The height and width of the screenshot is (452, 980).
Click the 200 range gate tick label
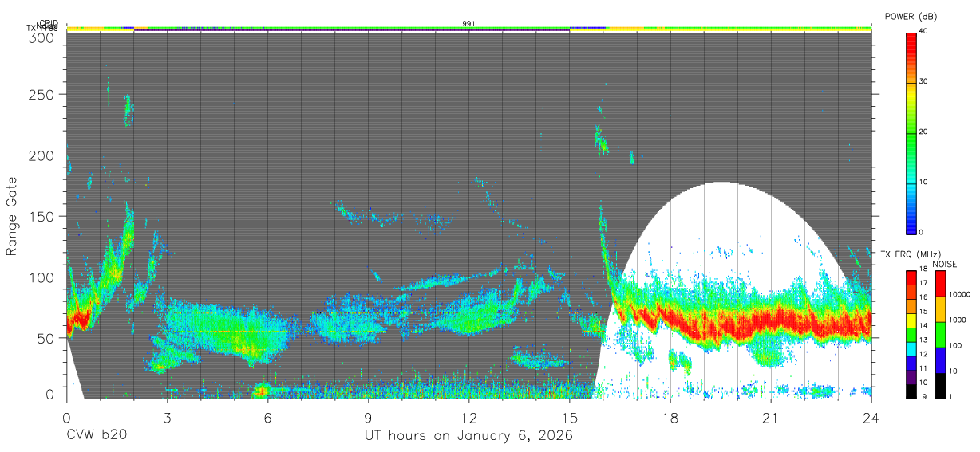(42, 155)
